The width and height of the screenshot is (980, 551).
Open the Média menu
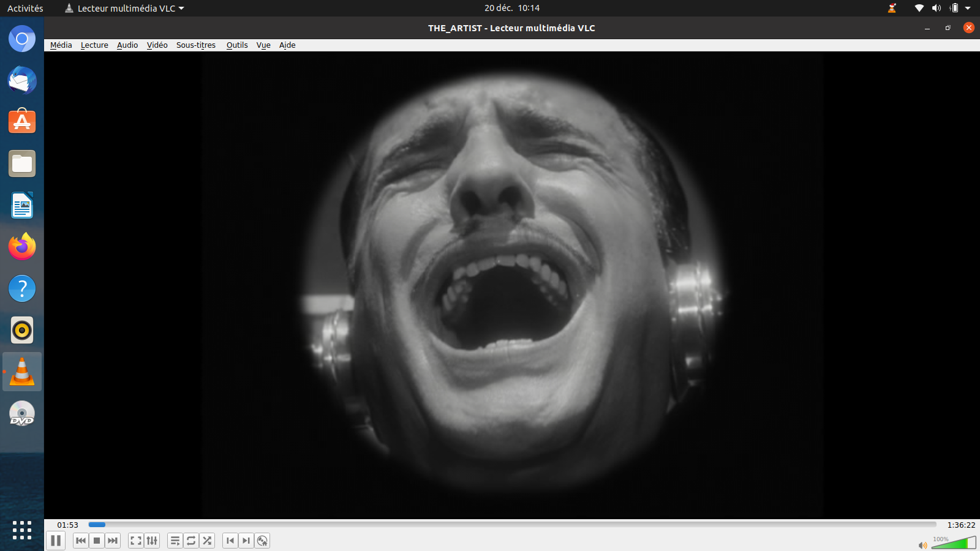pyautogui.click(x=61, y=45)
